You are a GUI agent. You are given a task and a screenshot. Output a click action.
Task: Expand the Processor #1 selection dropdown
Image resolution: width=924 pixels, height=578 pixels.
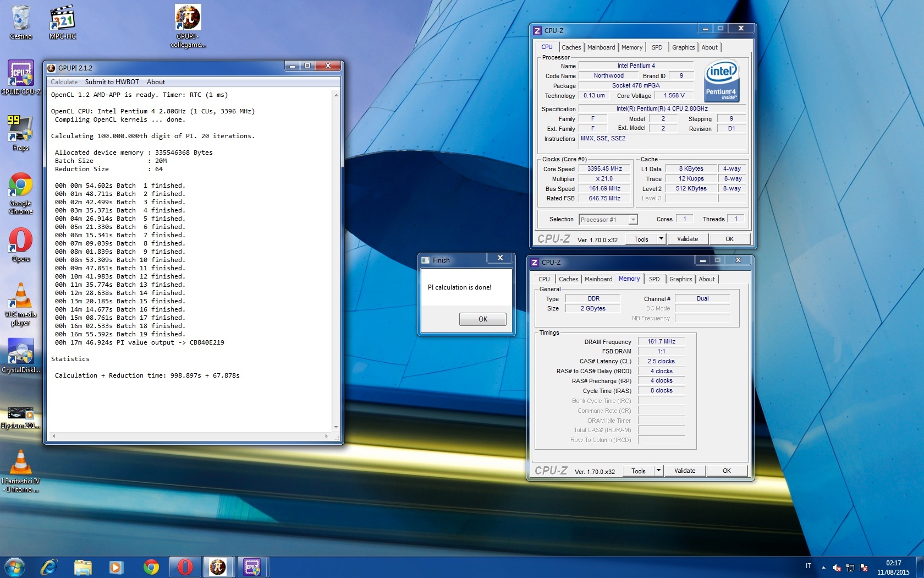click(x=633, y=220)
